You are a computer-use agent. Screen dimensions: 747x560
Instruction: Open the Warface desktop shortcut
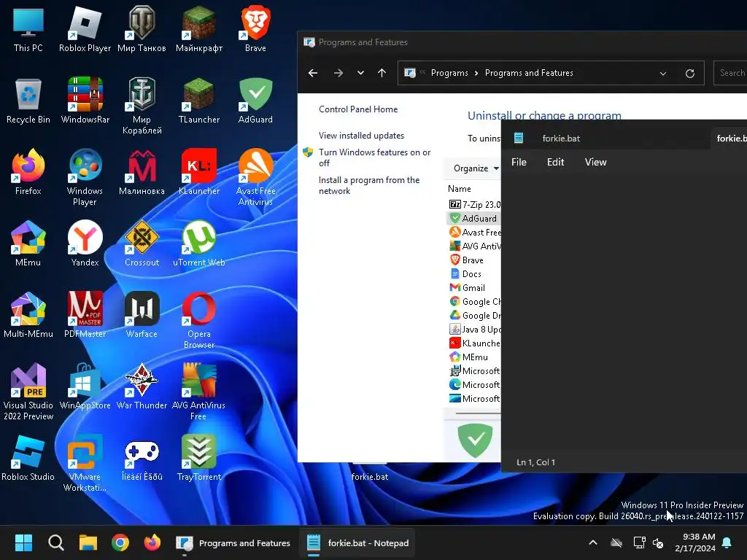142,315
